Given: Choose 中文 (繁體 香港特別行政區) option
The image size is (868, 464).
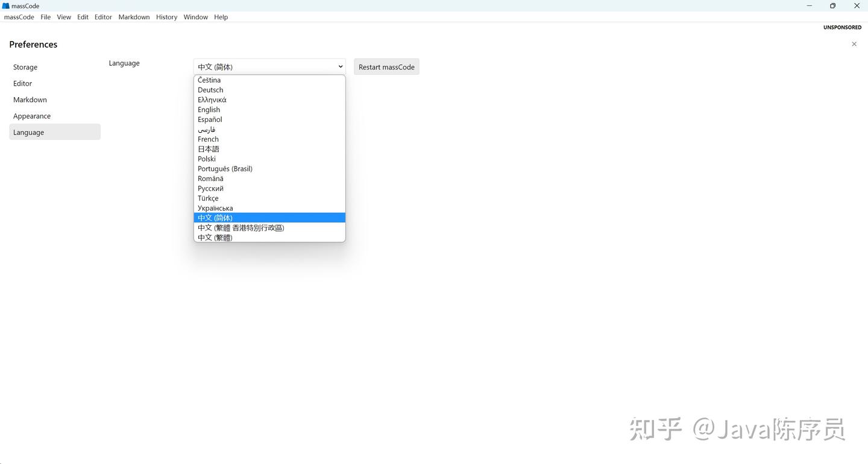Looking at the screenshot, I should [269, 228].
